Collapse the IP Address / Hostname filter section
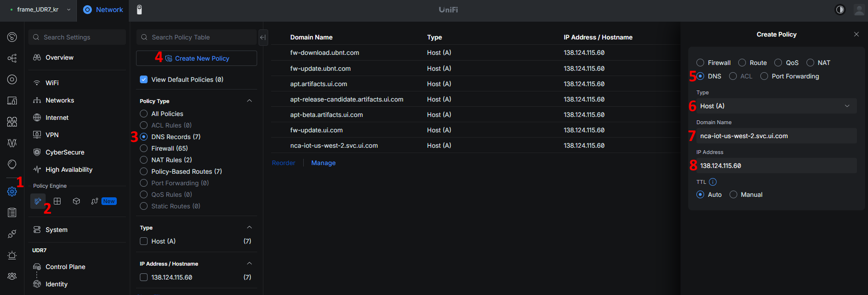 (x=249, y=263)
